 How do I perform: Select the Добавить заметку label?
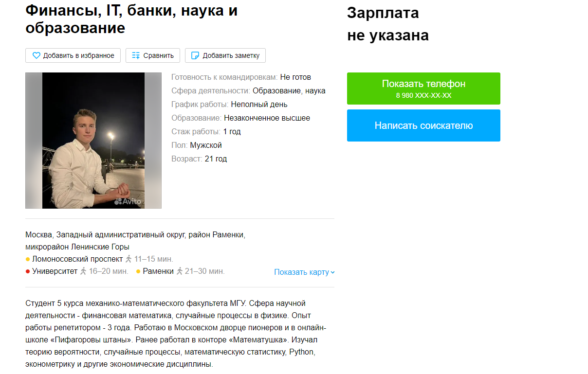[231, 55]
